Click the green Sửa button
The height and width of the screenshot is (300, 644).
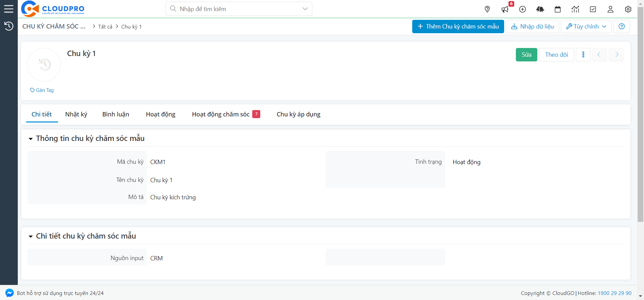click(x=526, y=55)
